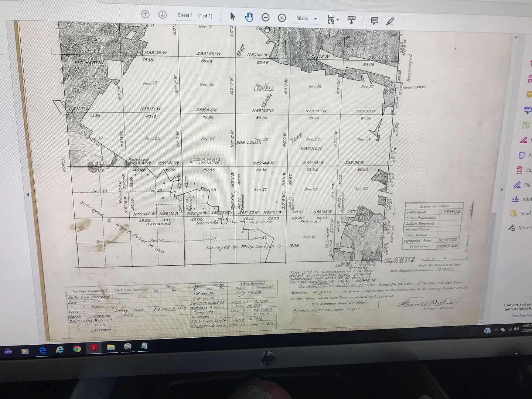Open the orange media player taskbar icon
The image size is (532, 399).
pos(25,351)
